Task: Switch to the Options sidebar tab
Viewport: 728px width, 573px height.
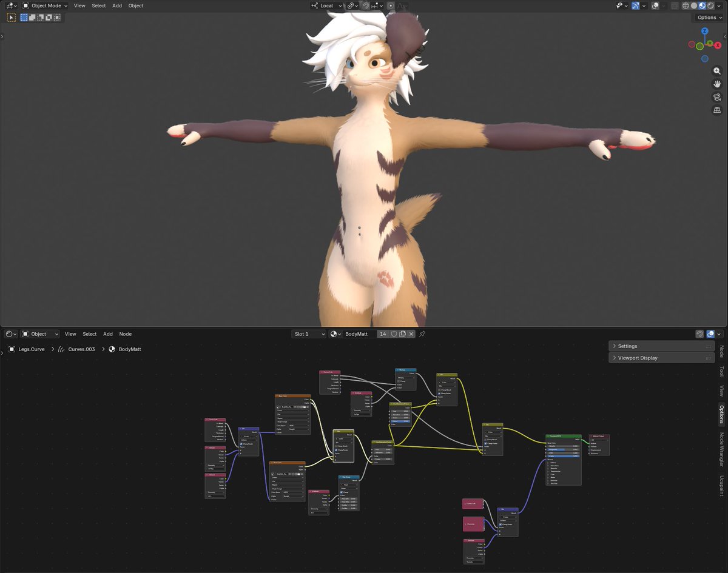Action: pos(721,415)
